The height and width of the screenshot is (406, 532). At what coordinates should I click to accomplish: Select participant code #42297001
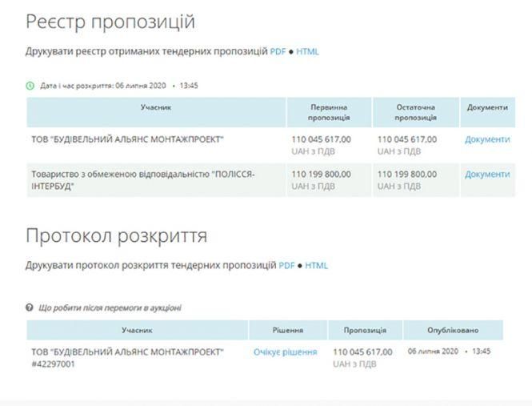(53, 364)
